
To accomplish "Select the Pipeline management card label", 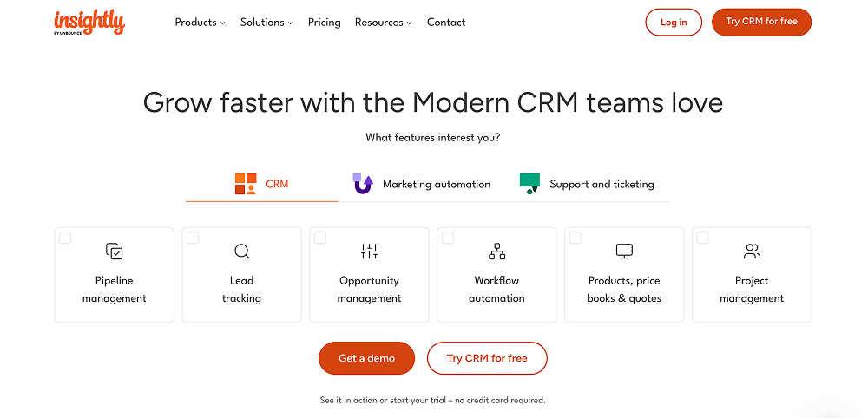I will coord(114,290).
